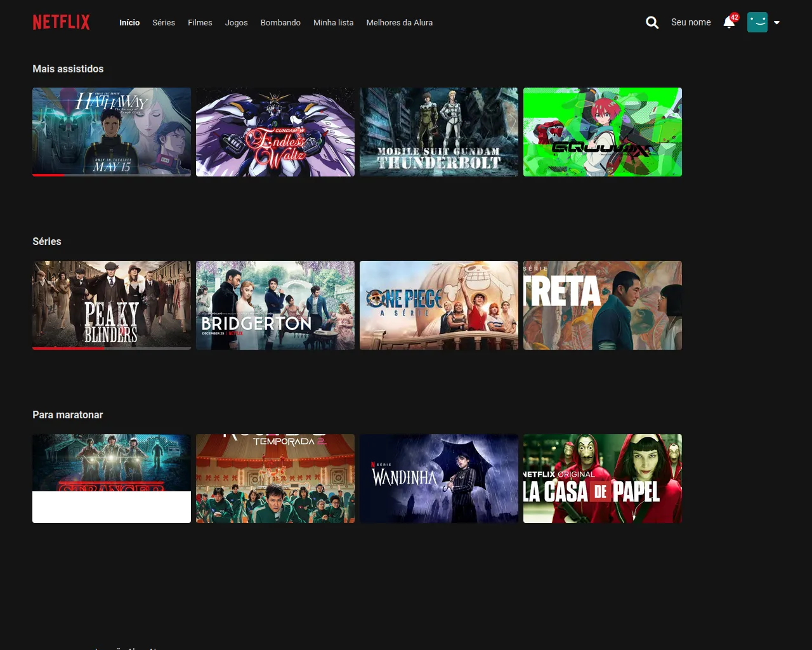Open the Round 6 Temporada 2 card
This screenshot has height=650, width=812.
(275, 479)
